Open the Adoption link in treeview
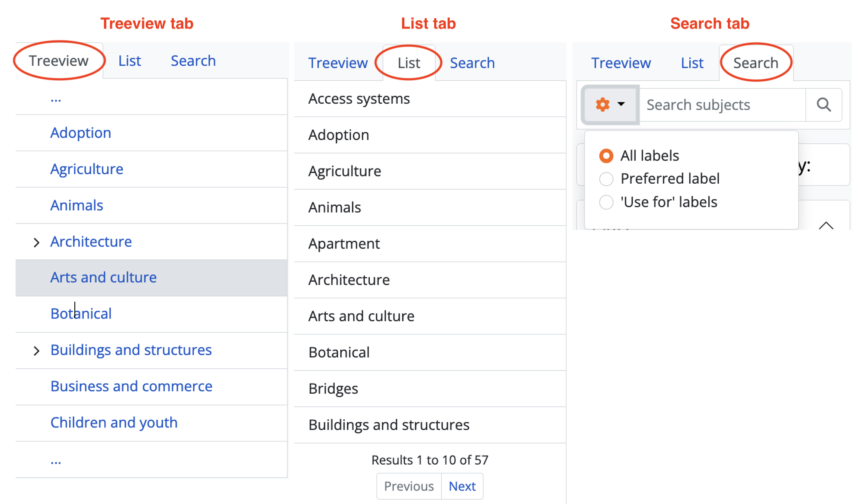864x504 pixels. (81, 133)
